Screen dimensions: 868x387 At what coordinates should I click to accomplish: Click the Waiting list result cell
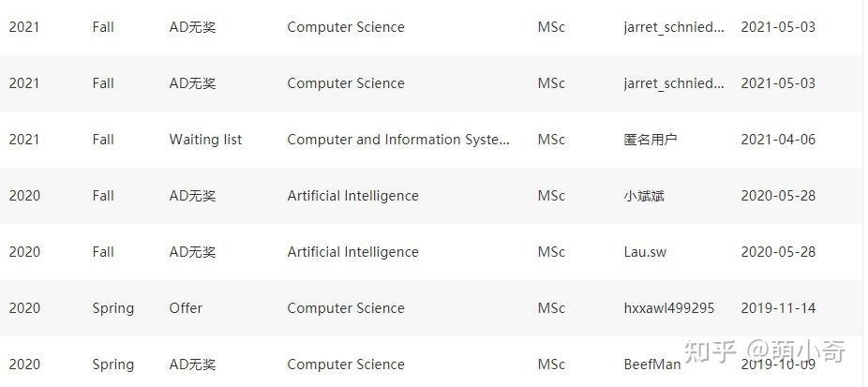(x=205, y=140)
